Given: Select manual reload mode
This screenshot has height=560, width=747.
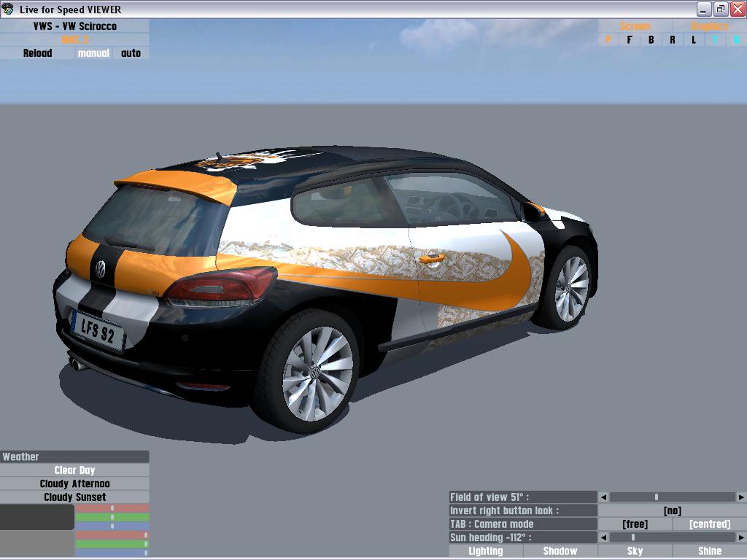Looking at the screenshot, I should [x=93, y=52].
